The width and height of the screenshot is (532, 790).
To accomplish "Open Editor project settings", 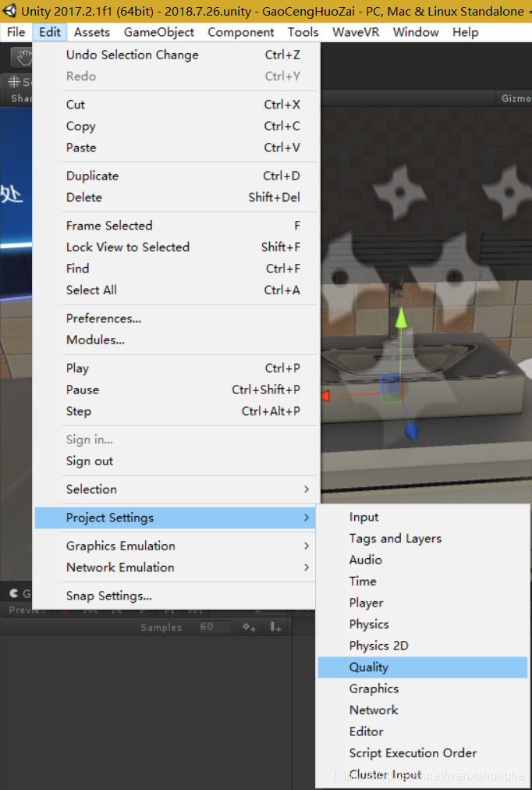I will pyautogui.click(x=422, y=731).
